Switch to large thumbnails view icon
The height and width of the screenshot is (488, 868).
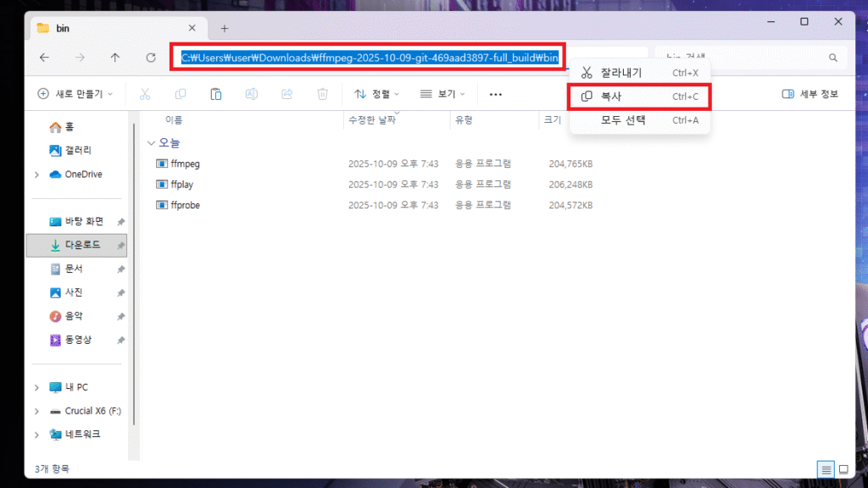click(843, 469)
